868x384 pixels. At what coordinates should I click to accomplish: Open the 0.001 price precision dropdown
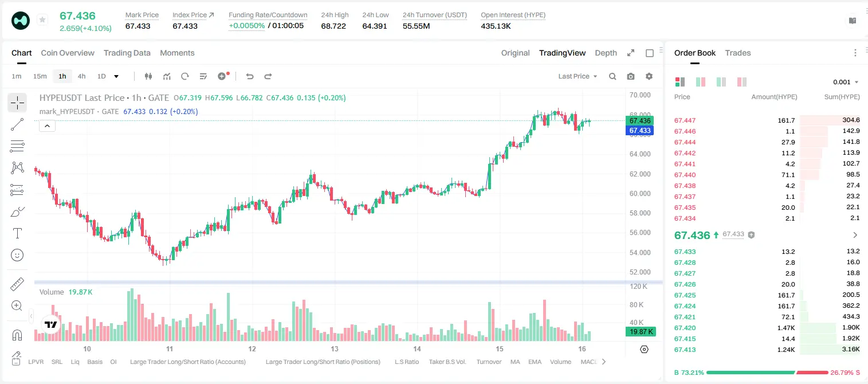click(846, 82)
